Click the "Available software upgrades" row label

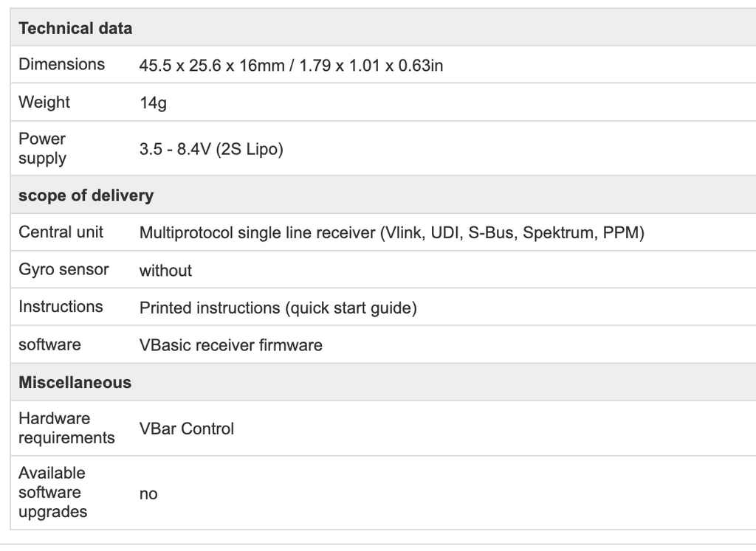click(52, 492)
